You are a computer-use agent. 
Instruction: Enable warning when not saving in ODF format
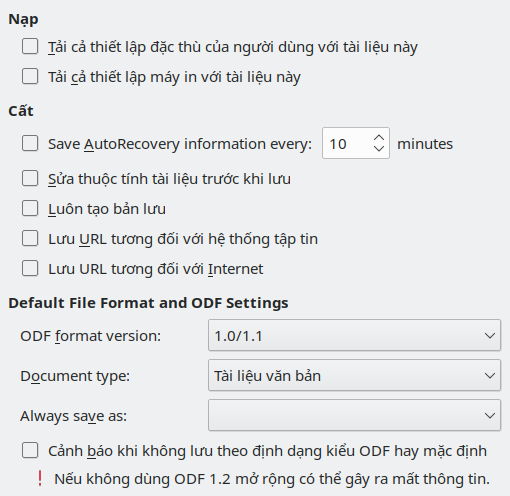point(30,450)
